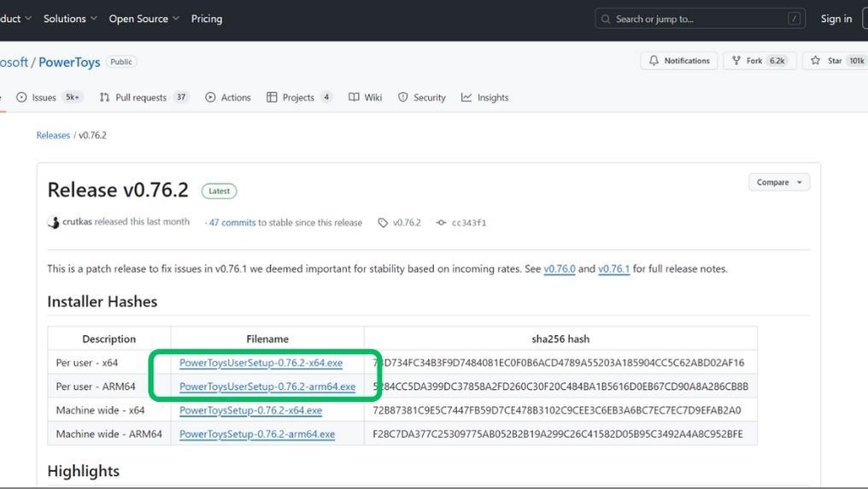The image size is (868, 489).
Task: Click the Actions play icon
Action: (210, 97)
